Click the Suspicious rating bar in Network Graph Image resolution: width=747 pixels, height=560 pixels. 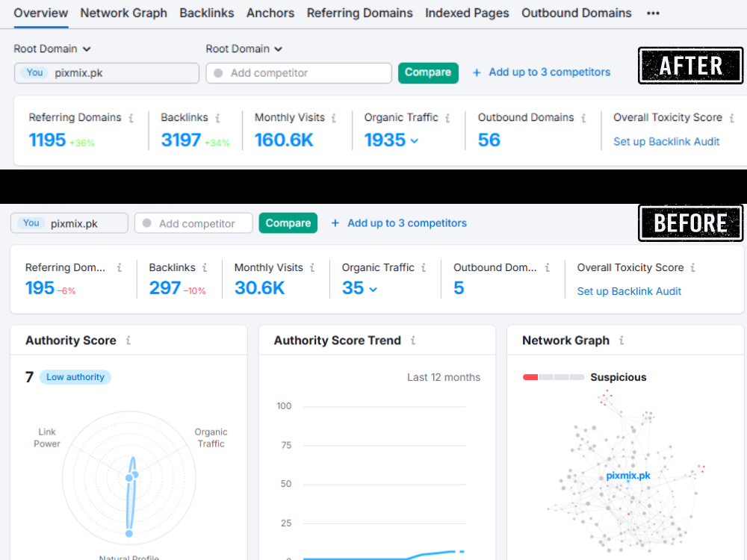pyautogui.click(x=553, y=377)
